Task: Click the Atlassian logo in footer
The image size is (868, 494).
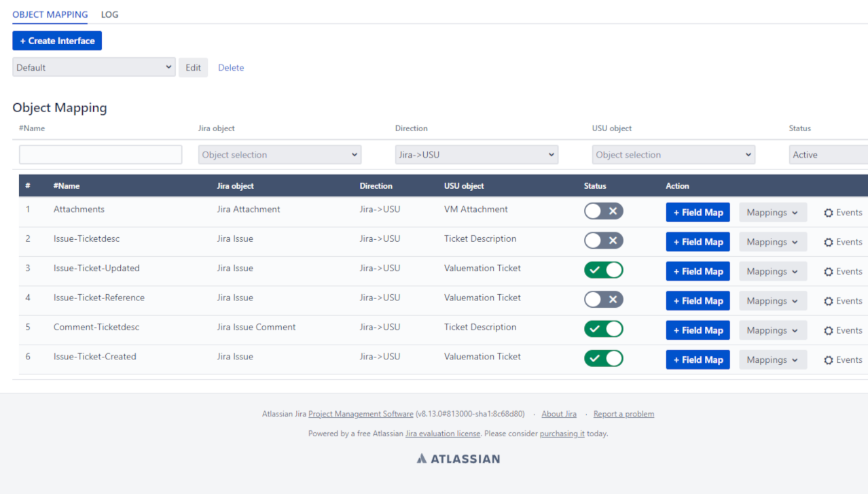Action: (458, 459)
